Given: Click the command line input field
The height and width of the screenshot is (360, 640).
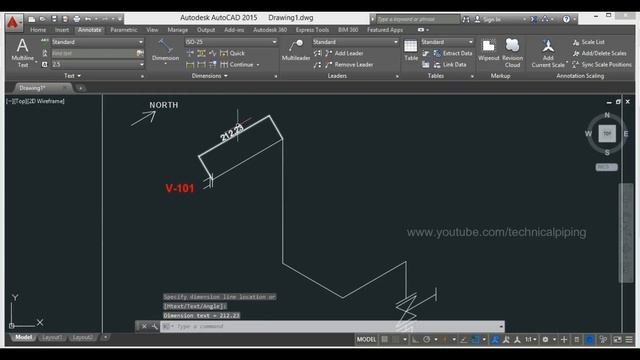Looking at the screenshot, I should [331, 326].
